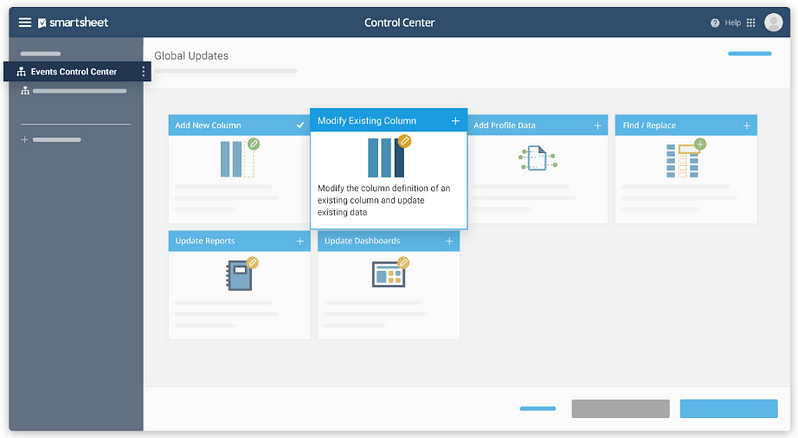Viewport: 798px width, 438px height.
Task: Click the yellow pencil badge on Modify Existing Column
Action: 405,141
